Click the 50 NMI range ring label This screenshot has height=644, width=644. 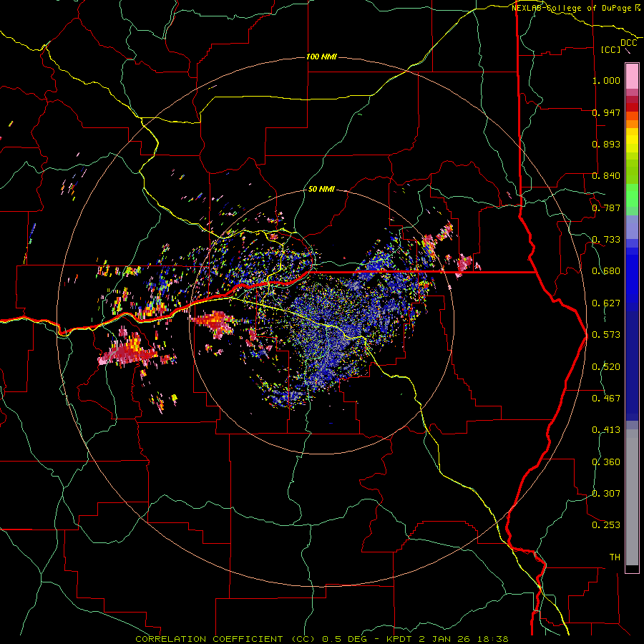click(x=321, y=190)
